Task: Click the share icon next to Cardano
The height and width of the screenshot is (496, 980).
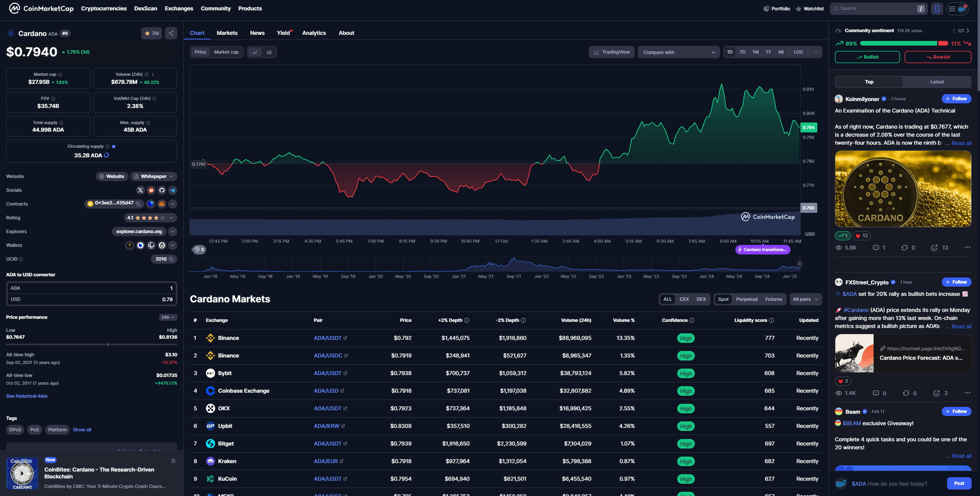Action: [171, 33]
